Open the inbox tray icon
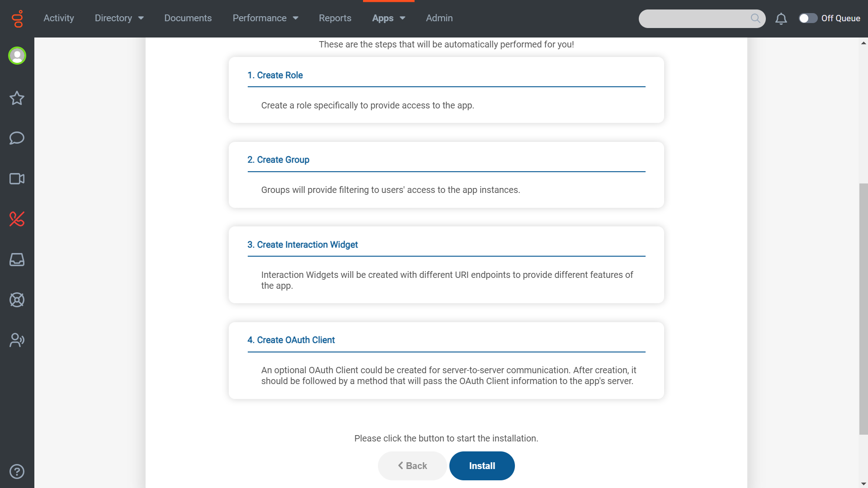 (17, 259)
